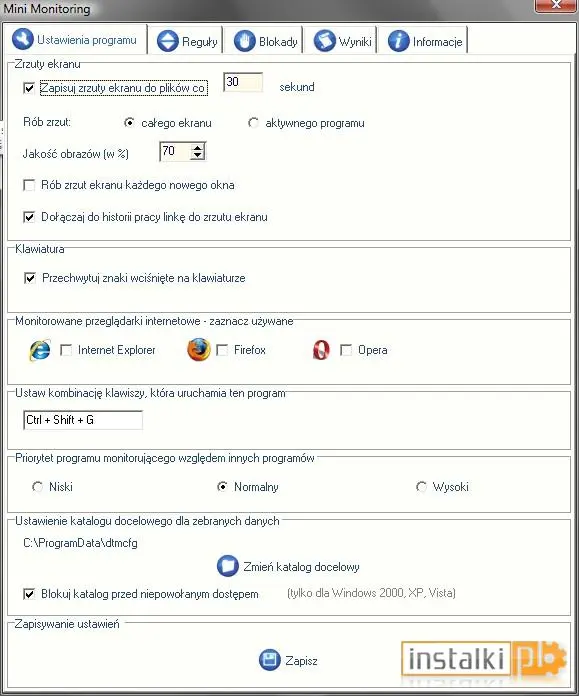Select the aktywnego programu radio option
579x696 pixels.
(254, 123)
